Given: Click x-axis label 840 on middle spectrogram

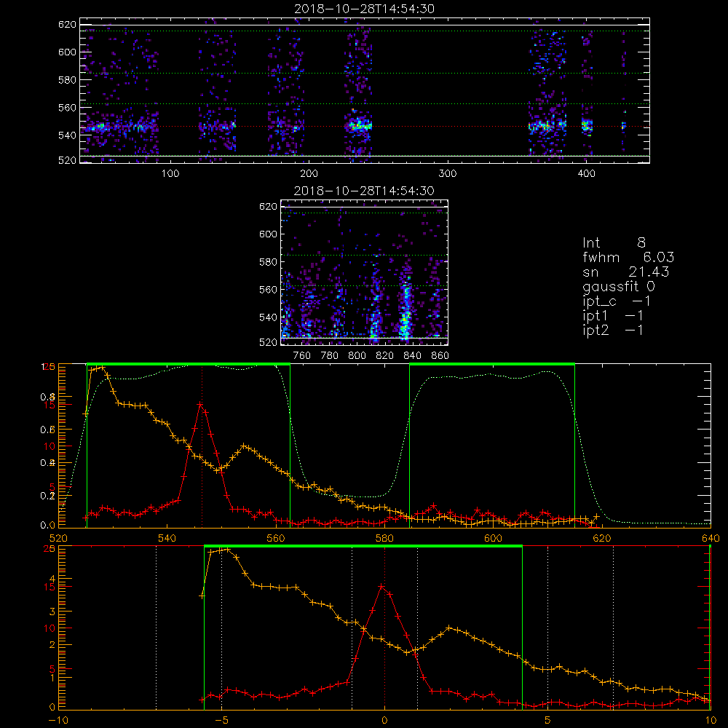Looking at the screenshot, I should [412, 356].
